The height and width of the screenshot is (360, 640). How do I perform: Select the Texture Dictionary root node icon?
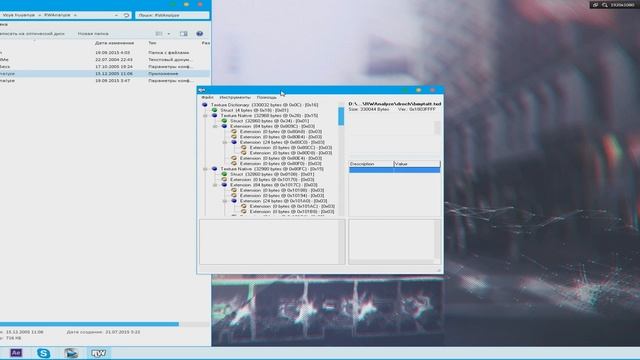click(x=205, y=105)
